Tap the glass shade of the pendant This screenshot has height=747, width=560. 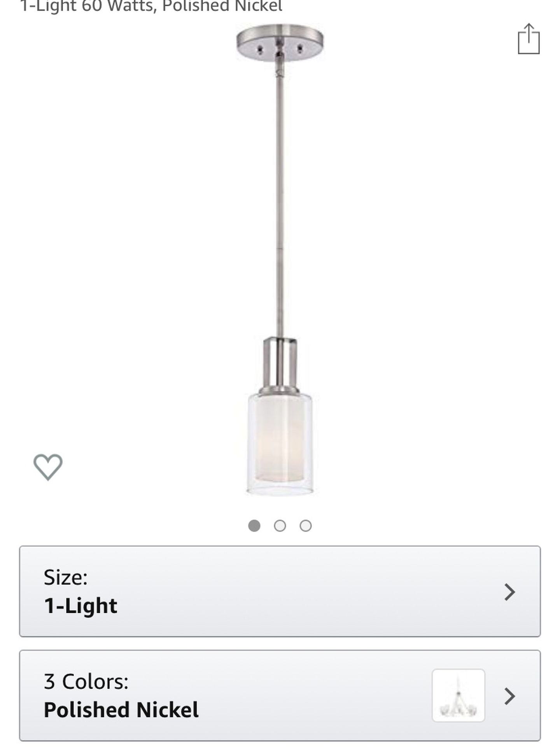(x=280, y=444)
